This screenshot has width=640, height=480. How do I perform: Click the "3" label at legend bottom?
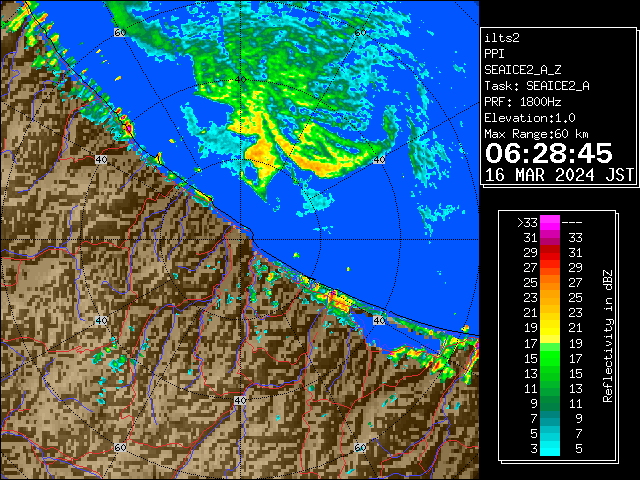point(534,449)
